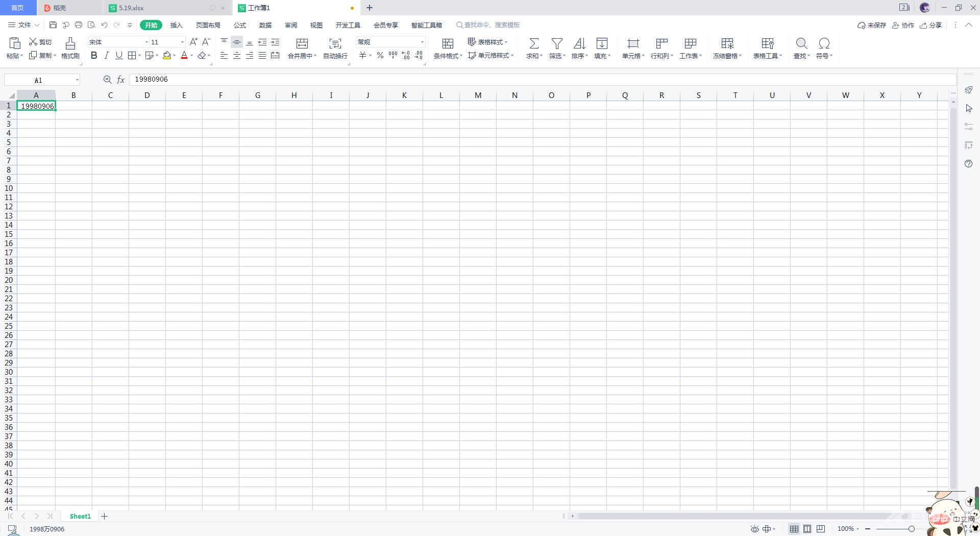
Task: Click the Freeze Panes (冻结窗格) icon
Action: pos(727,44)
